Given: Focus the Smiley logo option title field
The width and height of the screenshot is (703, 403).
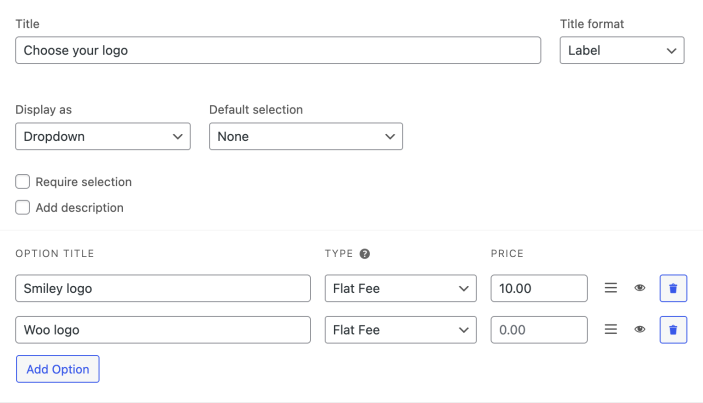Looking at the screenshot, I should (163, 289).
